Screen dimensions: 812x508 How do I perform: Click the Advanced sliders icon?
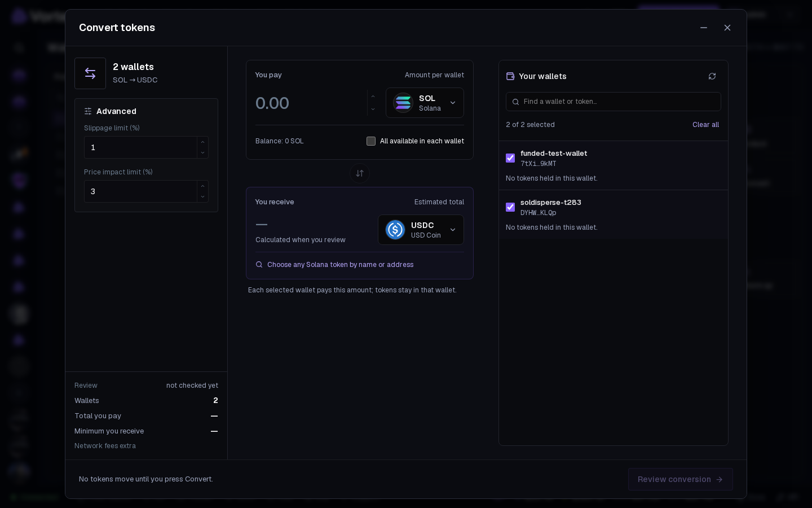pos(88,111)
